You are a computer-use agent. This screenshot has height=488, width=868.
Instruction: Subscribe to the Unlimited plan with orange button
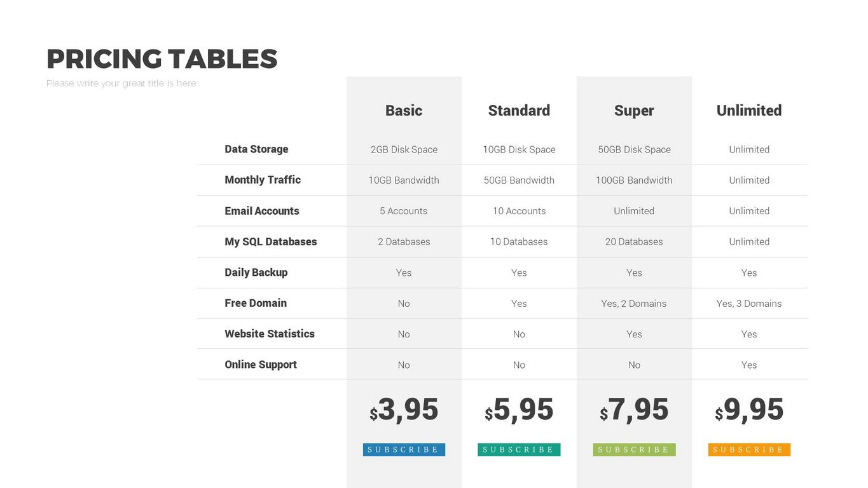click(749, 450)
